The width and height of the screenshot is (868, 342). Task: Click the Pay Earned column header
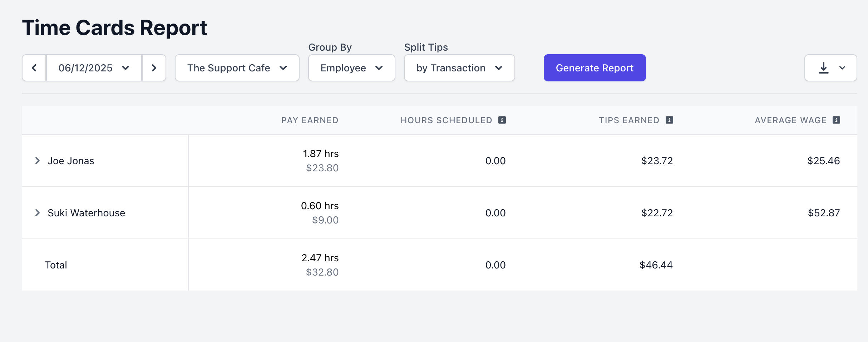pyautogui.click(x=310, y=120)
